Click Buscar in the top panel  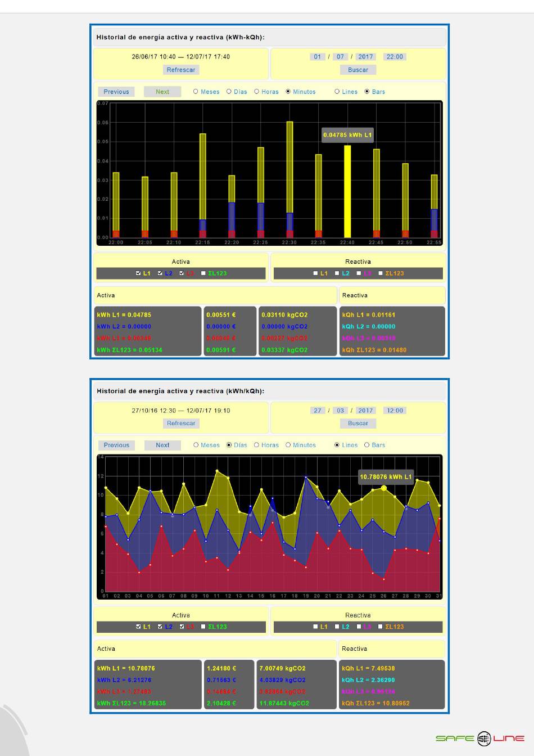pyautogui.click(x=358, y=70)
